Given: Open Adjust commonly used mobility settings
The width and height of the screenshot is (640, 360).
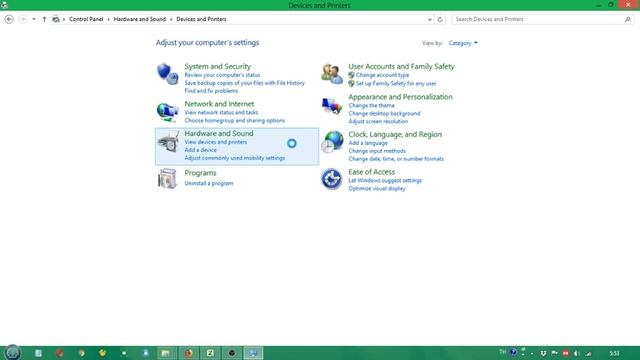Looking at the screenshot, I should (235, 158).
